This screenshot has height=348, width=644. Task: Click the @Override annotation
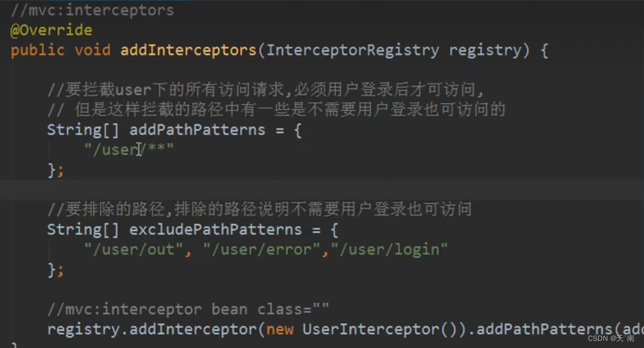coord(51,30)
